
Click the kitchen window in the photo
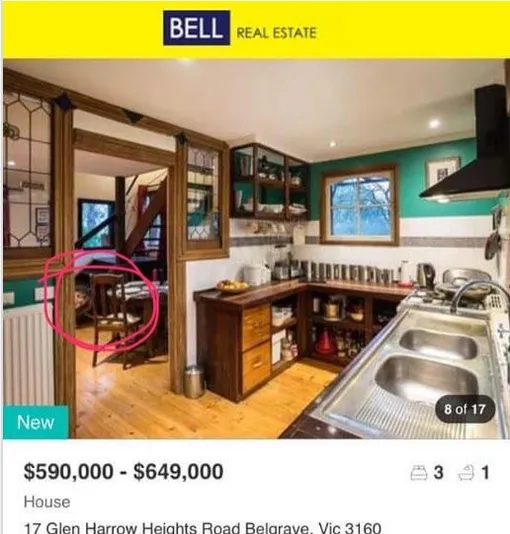360,204
